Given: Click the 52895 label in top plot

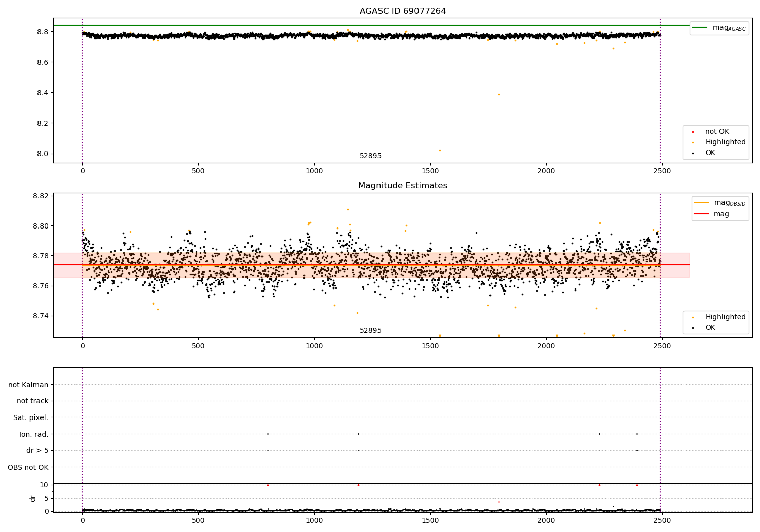Looking at the screenshot, I should click(370, 156).
